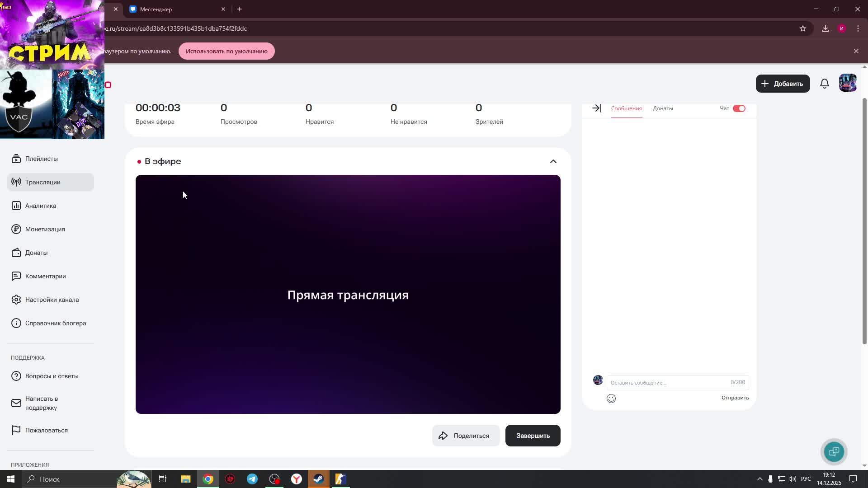Open browser three-dot menu
This screenshot has height=488, width=868.
(x=858, y=28)
